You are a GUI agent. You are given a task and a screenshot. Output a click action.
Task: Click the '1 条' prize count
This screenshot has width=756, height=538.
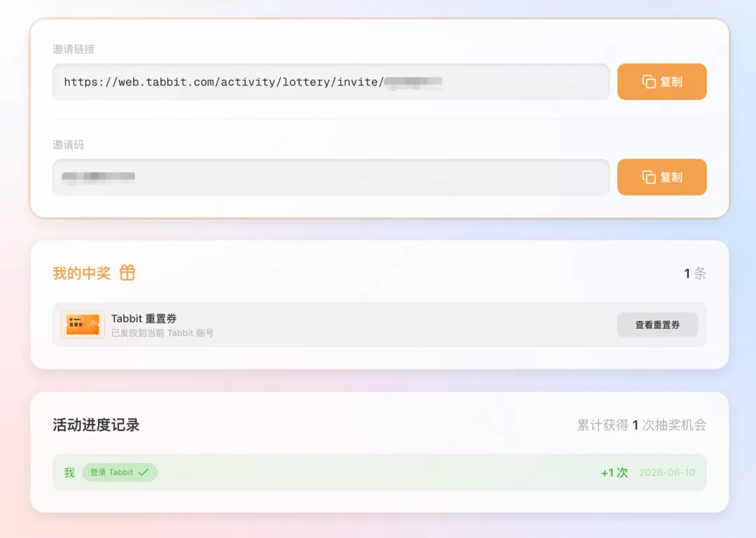(695, 274)
